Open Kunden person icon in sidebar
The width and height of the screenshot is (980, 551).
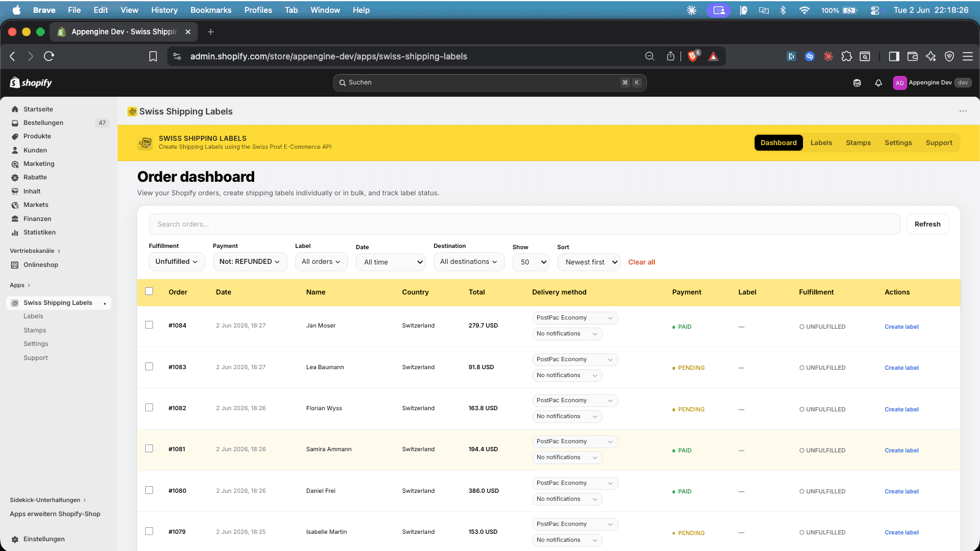(x=15, y=150)
